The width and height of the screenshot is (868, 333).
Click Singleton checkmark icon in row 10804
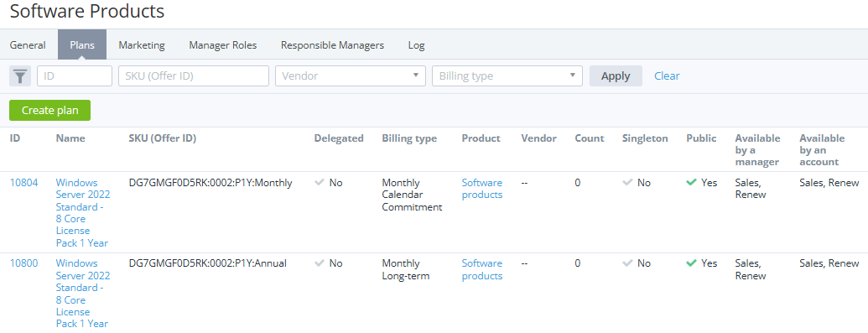[x=627, y=182]
